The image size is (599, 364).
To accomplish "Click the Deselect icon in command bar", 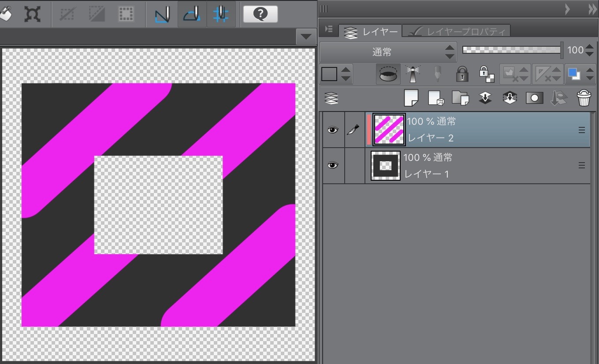I will (x=67, y=15).
